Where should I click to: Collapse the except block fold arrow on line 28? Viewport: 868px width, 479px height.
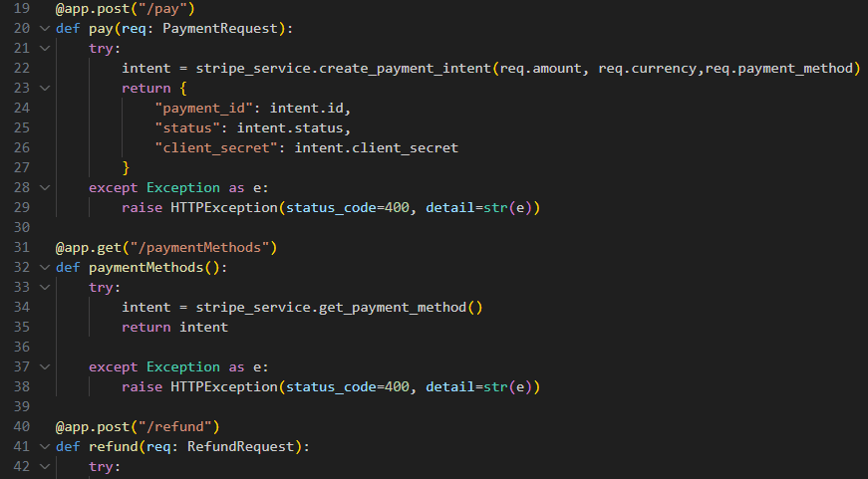click(45, 187)
